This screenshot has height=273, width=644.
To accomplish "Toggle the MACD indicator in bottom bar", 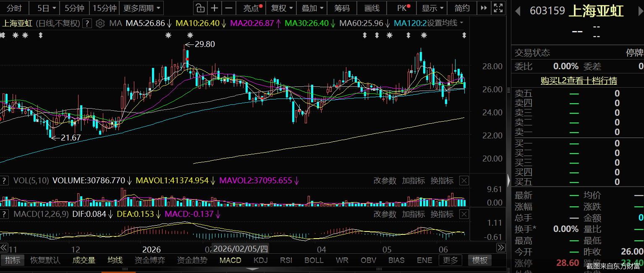I will tap(230, 260).
